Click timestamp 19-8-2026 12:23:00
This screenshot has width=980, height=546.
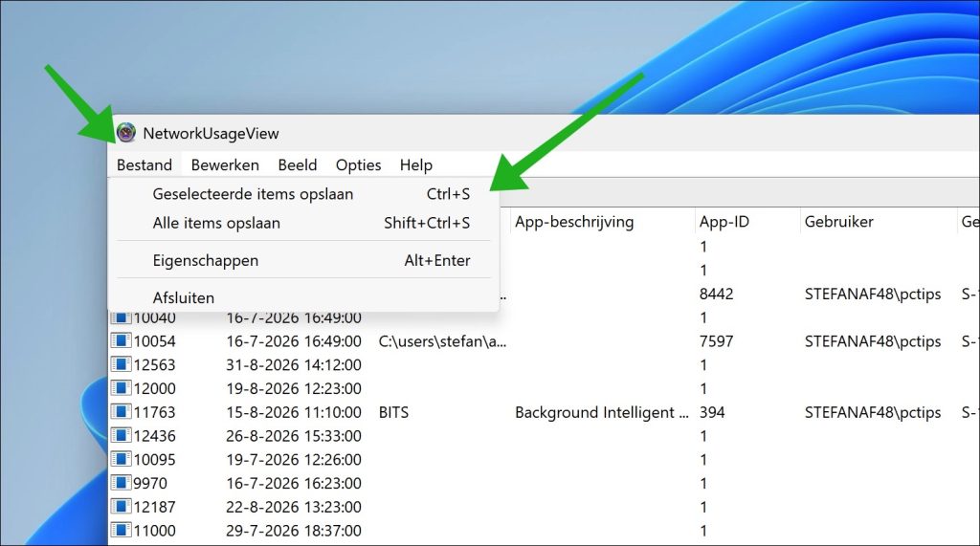click(294, 389)
